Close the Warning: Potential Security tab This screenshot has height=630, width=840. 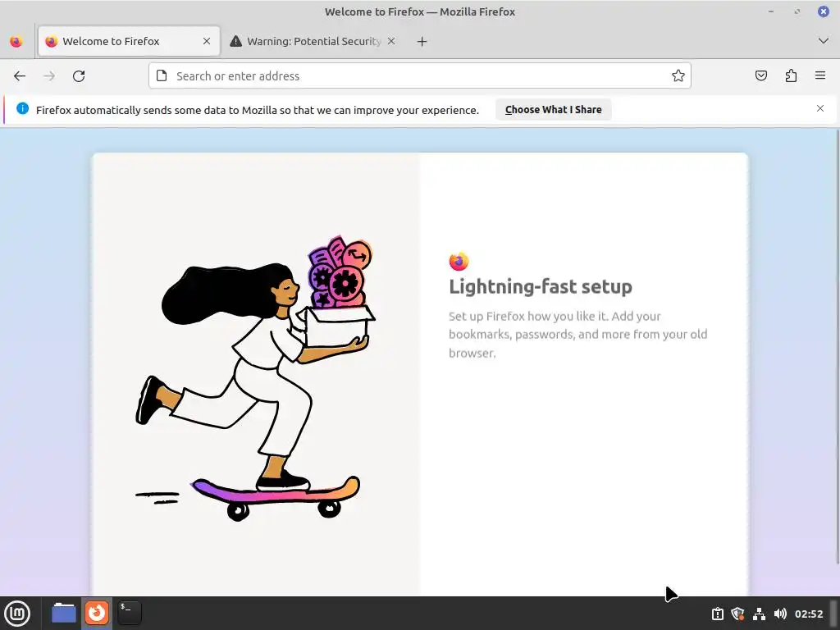(x=391, y=41)
